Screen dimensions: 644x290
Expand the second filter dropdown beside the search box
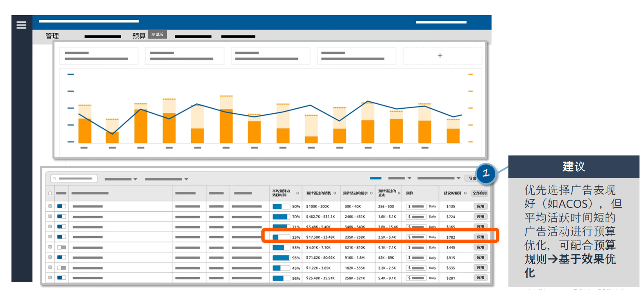pyautogui.click(x=166, y=179)
